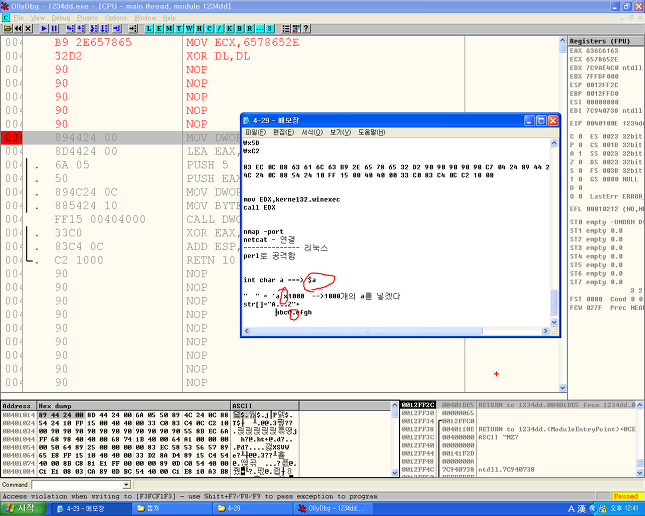
Task: Open the OllyDbg Window menu
Action: (x=145, y=18)
